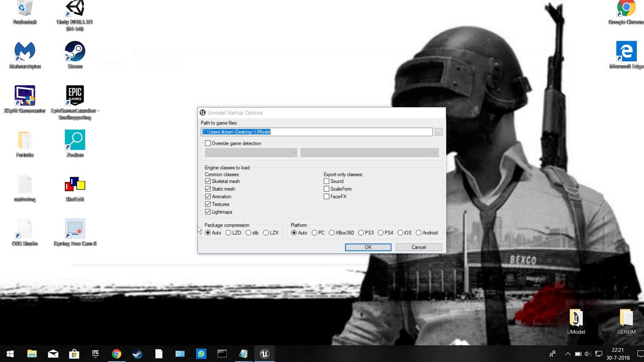Viewport: 644px width, 362px height.
Task: Click the Path to game files field
Action: (316, 132)
